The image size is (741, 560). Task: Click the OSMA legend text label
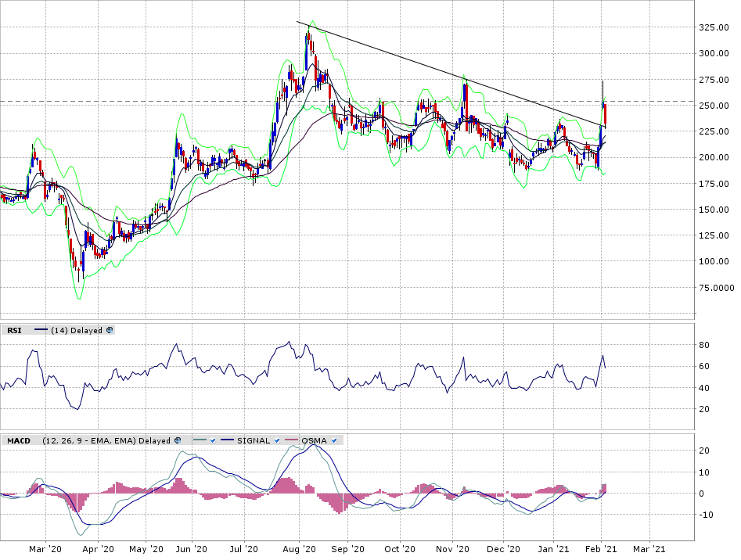pyautogui.click(x=315, y=441)
